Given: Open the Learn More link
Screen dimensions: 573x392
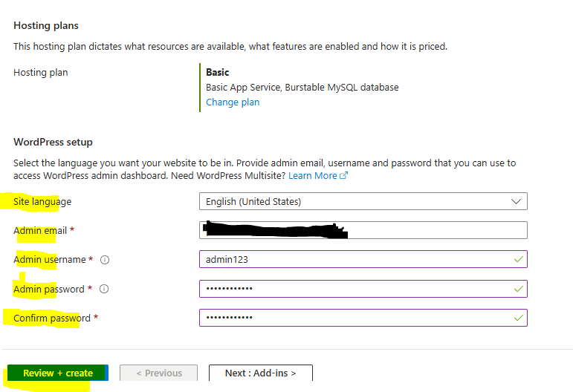Looking at the screenshot, I should click(313, 175).
